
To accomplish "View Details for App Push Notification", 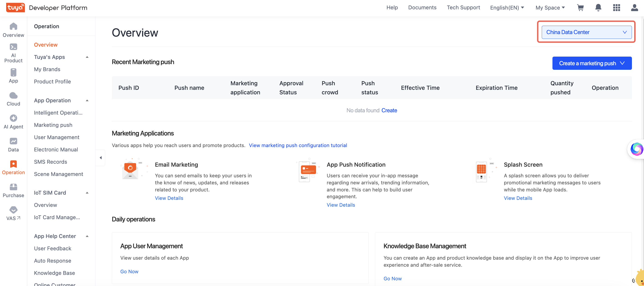I will pyautogui.click(x=341, y=205).
